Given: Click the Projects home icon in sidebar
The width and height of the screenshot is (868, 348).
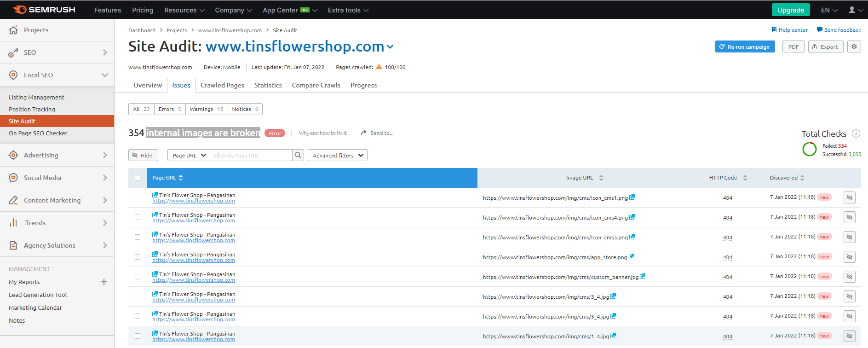Looking at the screenshot, I should click(x=13, y=30).
